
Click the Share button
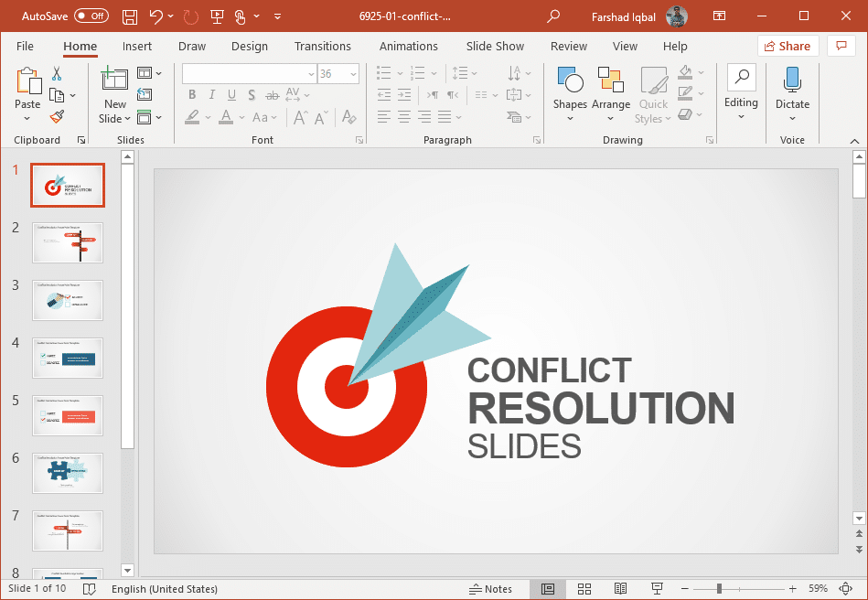788,47
